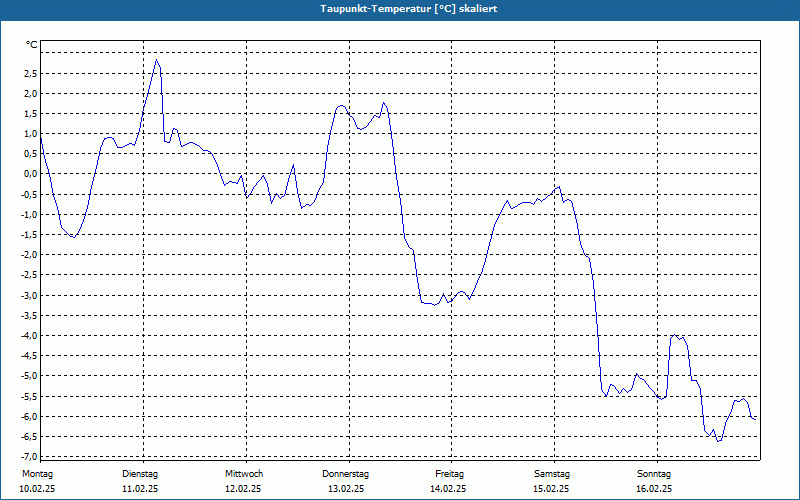Select the -4,5 y-axis value
The width and height of the screenshot is (800, 500).
[29, 356]
